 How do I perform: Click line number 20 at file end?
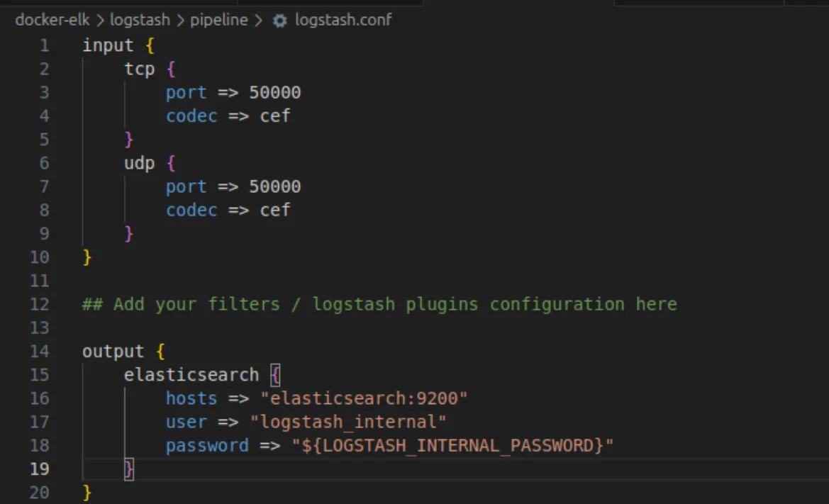pyautogui.click(x=40, y=492)
